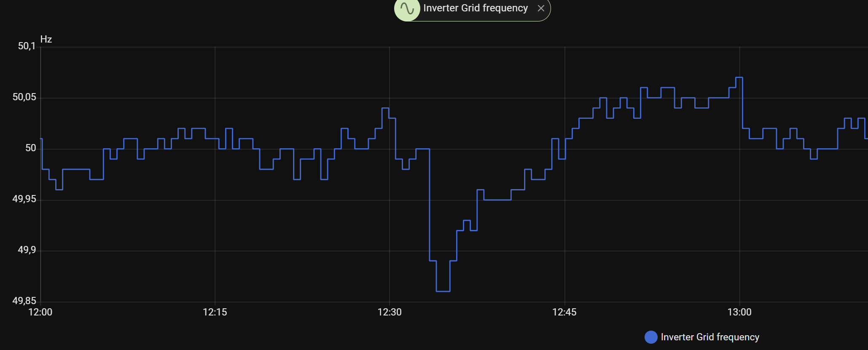
Task: Click the 12:00 time axis label
Action: [40, 312]
